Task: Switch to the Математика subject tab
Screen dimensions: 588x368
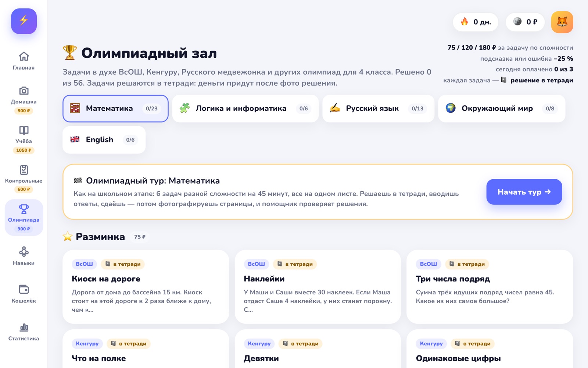Action: (x=115, y=109)
